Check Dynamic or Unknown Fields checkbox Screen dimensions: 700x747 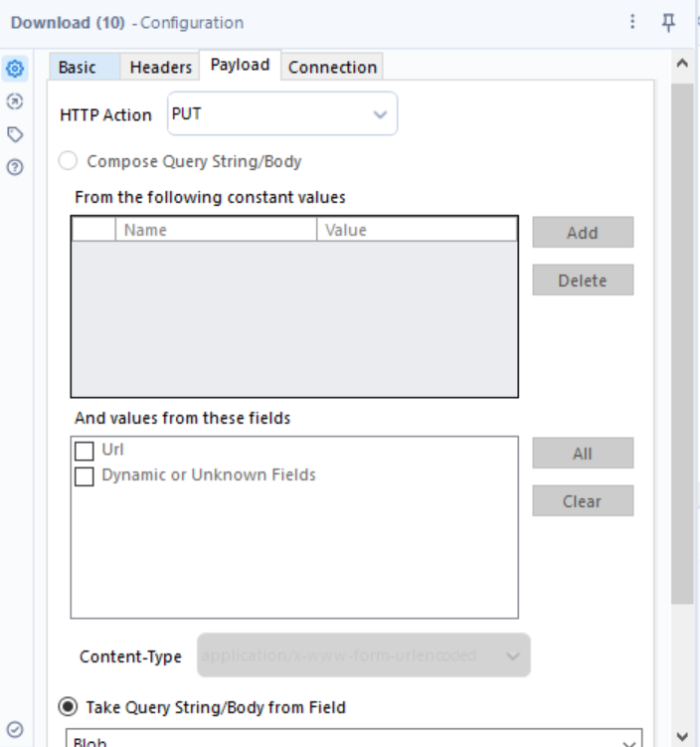tap(85, 476)
